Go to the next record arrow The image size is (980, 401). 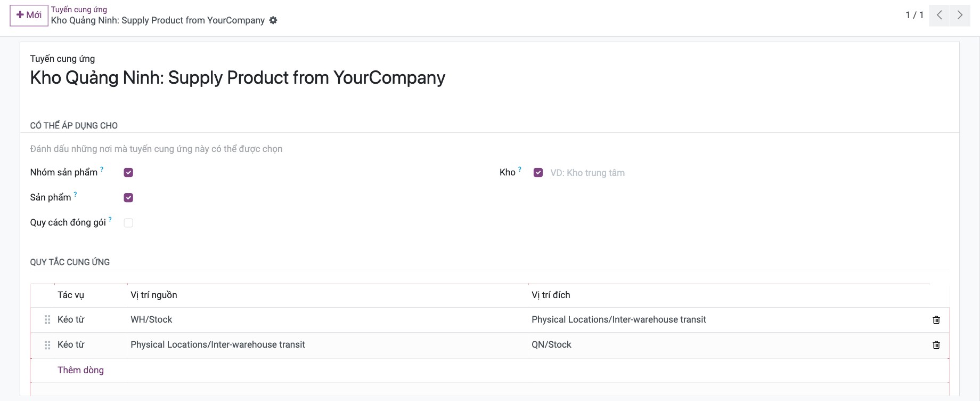960,15
